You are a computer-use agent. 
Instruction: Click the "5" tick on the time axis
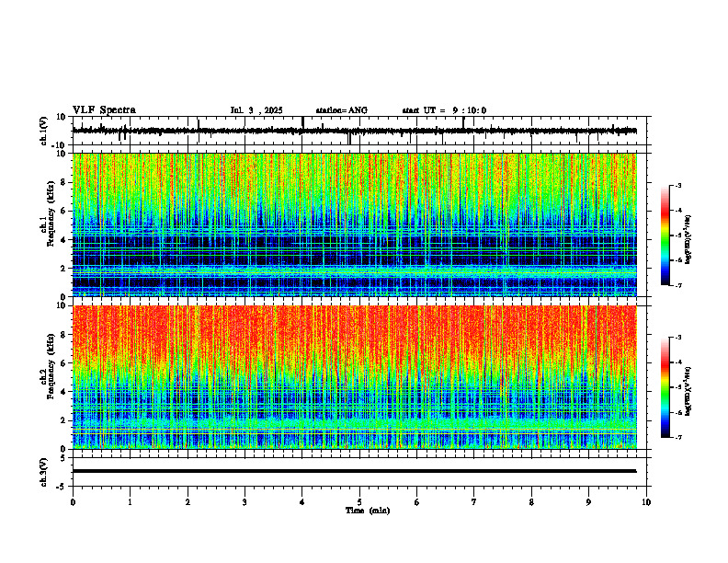[359, 502]
